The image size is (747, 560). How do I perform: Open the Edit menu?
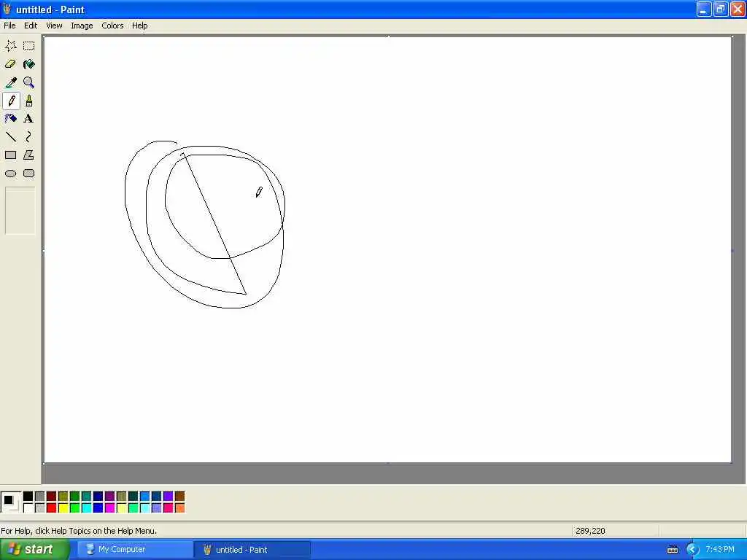(x=31, y=26)
